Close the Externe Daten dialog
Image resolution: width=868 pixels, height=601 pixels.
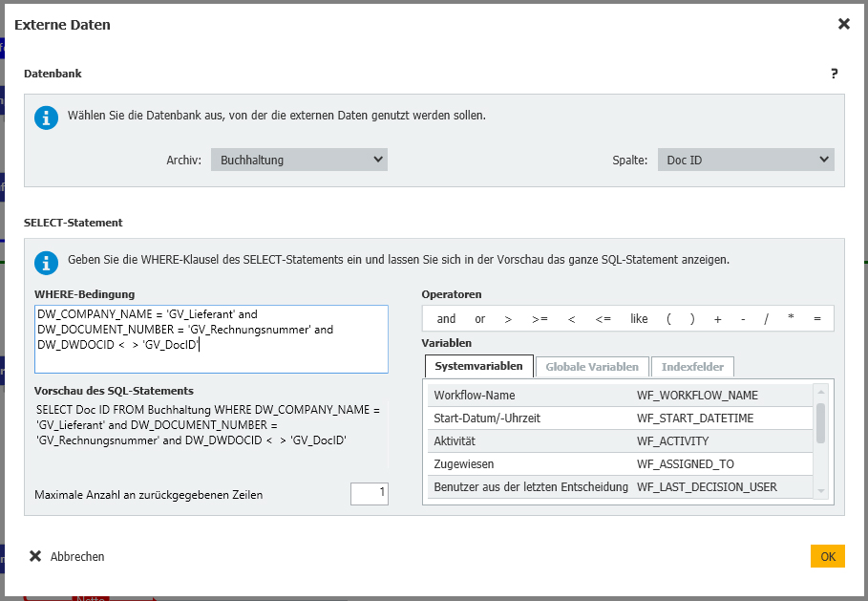click(843, 24)
